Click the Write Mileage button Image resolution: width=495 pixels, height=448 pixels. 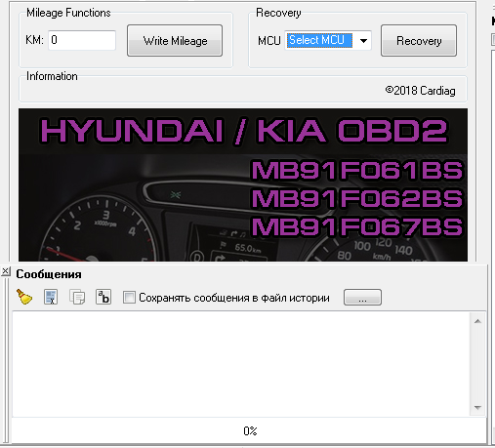[175, 41]
